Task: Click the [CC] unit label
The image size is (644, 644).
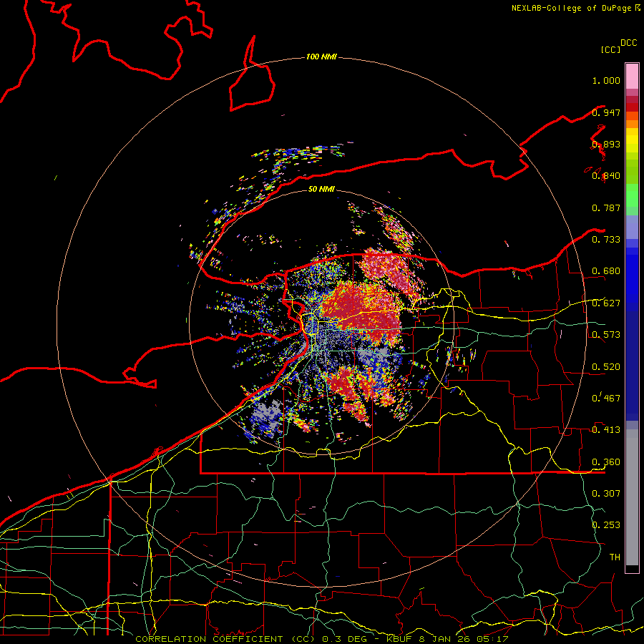Action: click(610, 49)
